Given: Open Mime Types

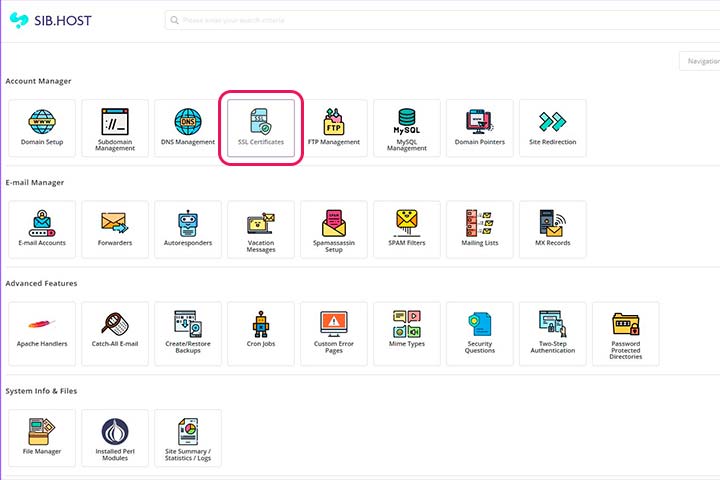Looking at the screenshot, I should coord(407,333).
